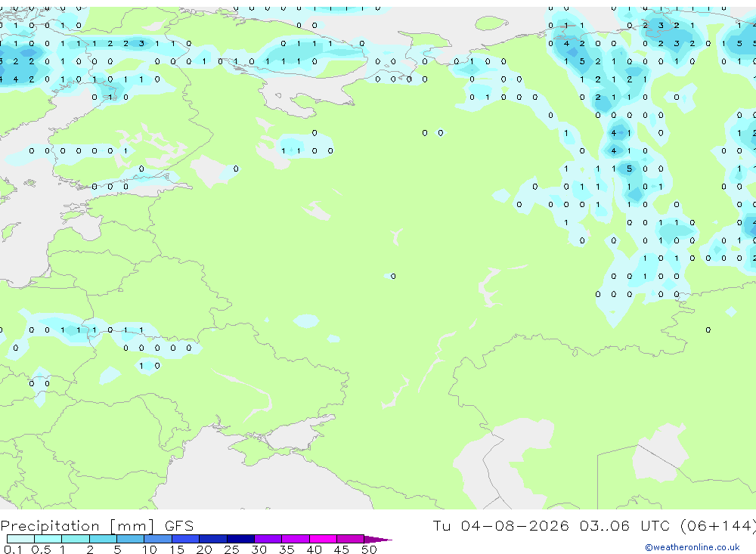
Task: Select the "50" legend scale label
Action: tap(369, 549)
